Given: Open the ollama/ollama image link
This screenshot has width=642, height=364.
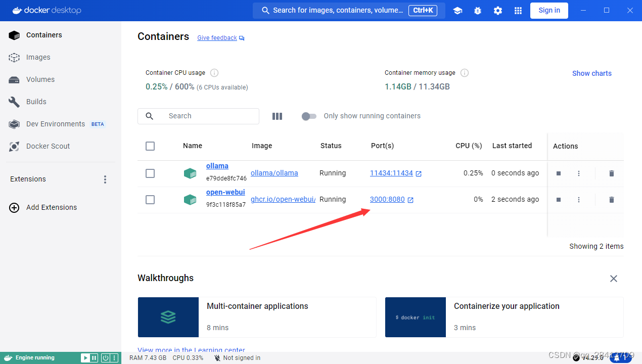Looking at the screenshot, I should coord(274,173).
